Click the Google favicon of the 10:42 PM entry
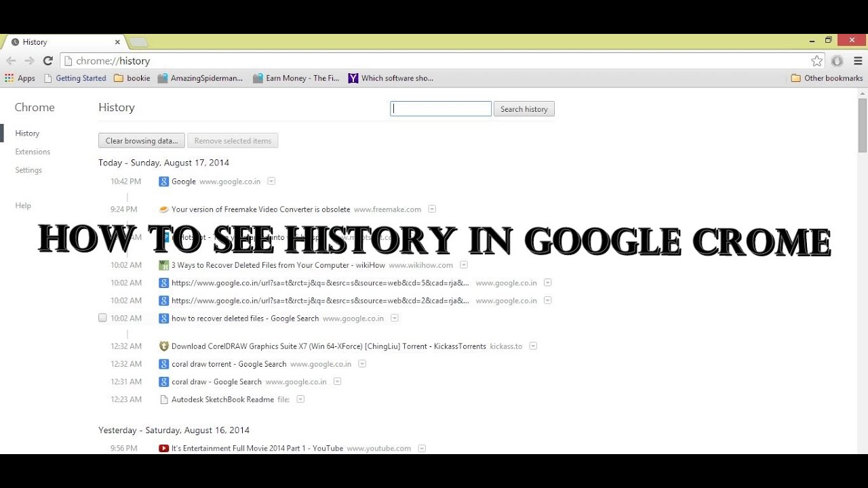Screen dimensions: 868x488 pos(163,181)
